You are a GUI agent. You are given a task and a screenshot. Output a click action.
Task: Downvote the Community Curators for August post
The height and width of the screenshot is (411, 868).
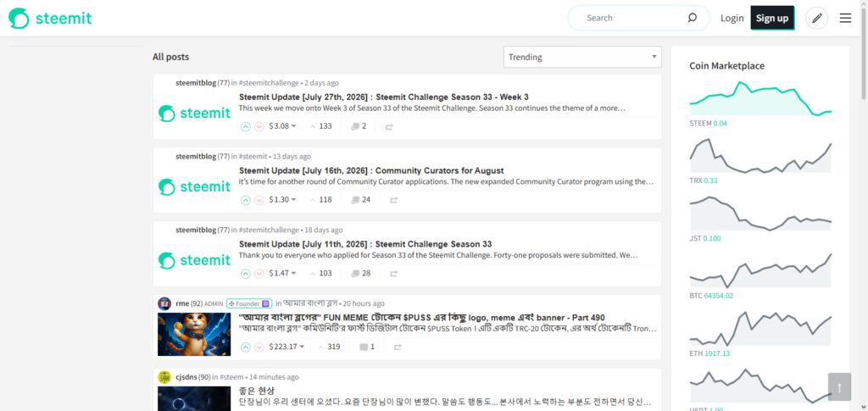coord(259,200)
